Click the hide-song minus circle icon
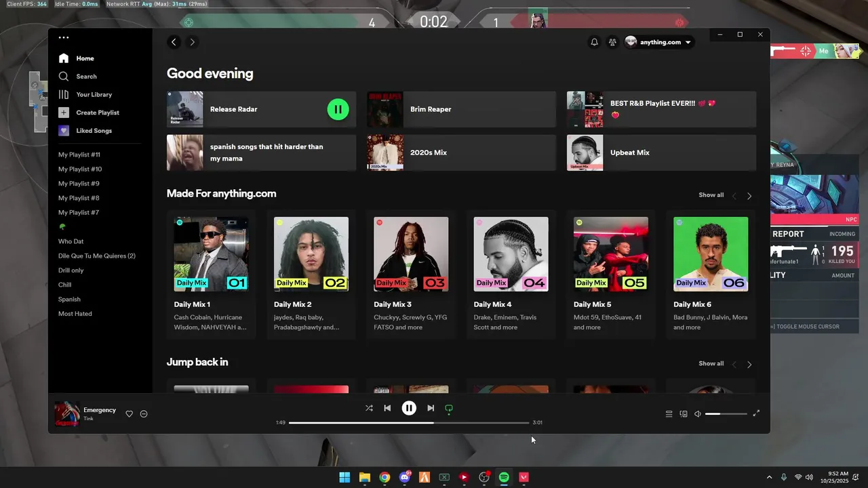This screenshot has height=488, width=868. [144, 414]
